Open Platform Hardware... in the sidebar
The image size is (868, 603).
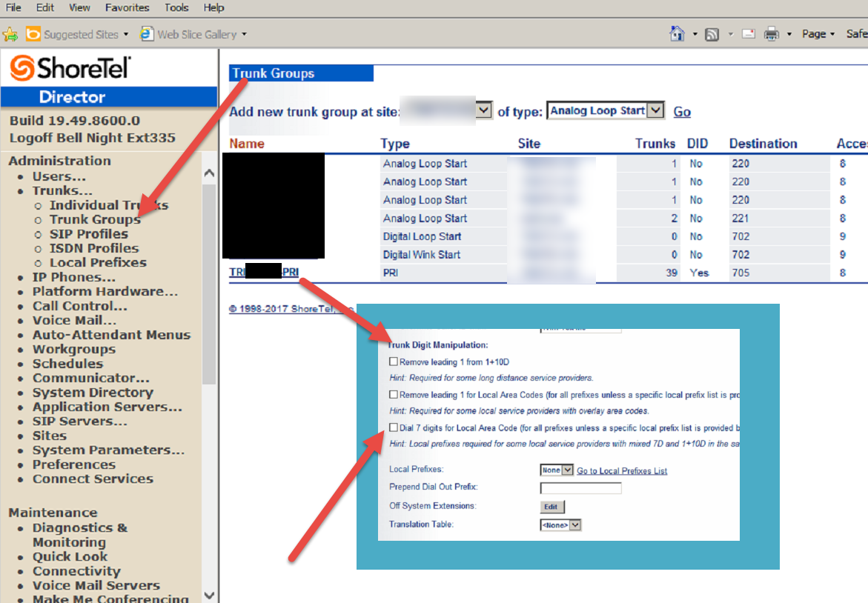[x=105, y=292]
